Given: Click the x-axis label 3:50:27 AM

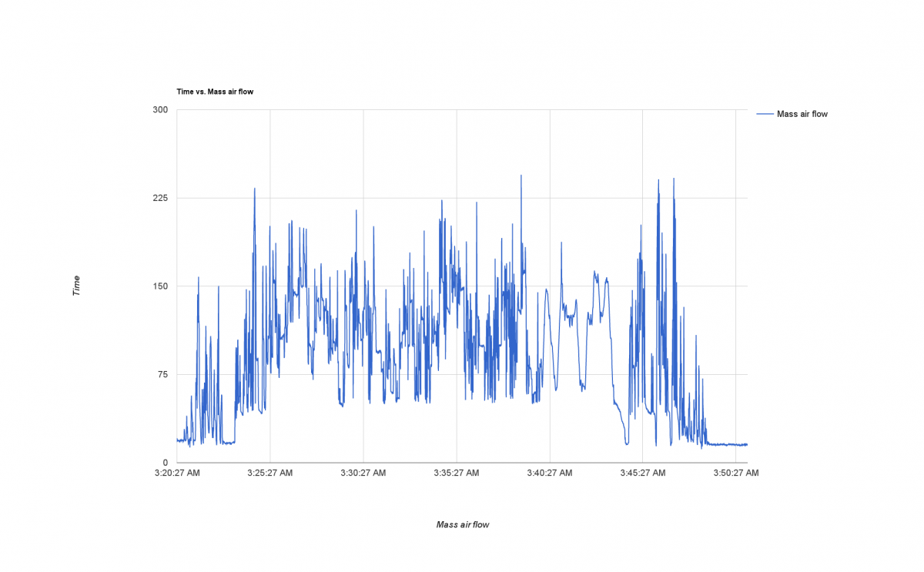Looking at the screenshot, I should (736, 473).
